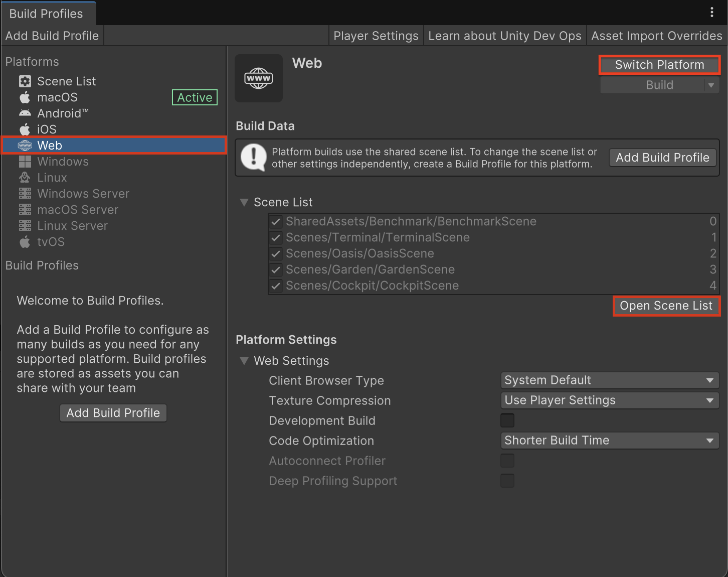
Task: Open the Client Browser Type dropdown
Action: [609, 380]
